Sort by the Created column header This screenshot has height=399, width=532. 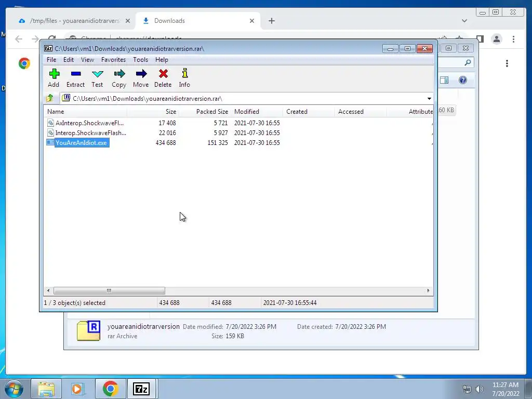click(x=309, y=112)
